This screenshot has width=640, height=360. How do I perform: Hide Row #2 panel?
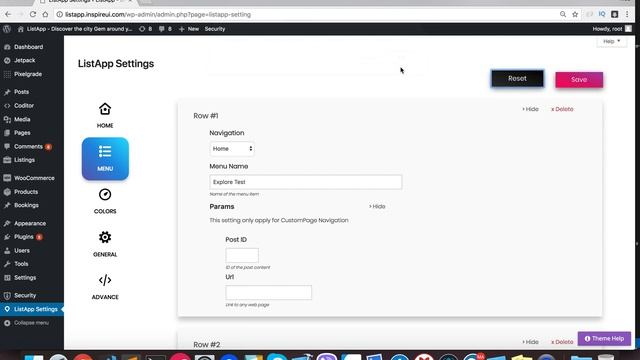pyautogui.click(x=530, y=342)
